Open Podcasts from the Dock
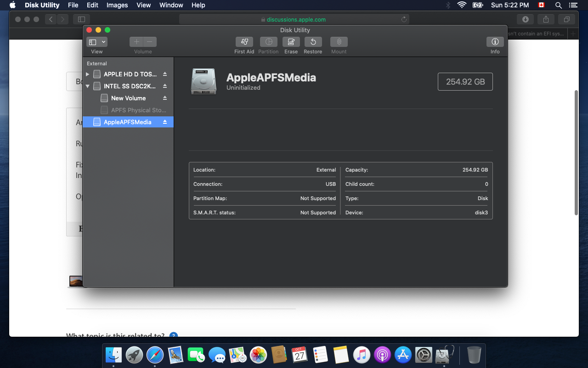This screenshot has height=368, width=588. pyautogui.click(x=382, y=355)
